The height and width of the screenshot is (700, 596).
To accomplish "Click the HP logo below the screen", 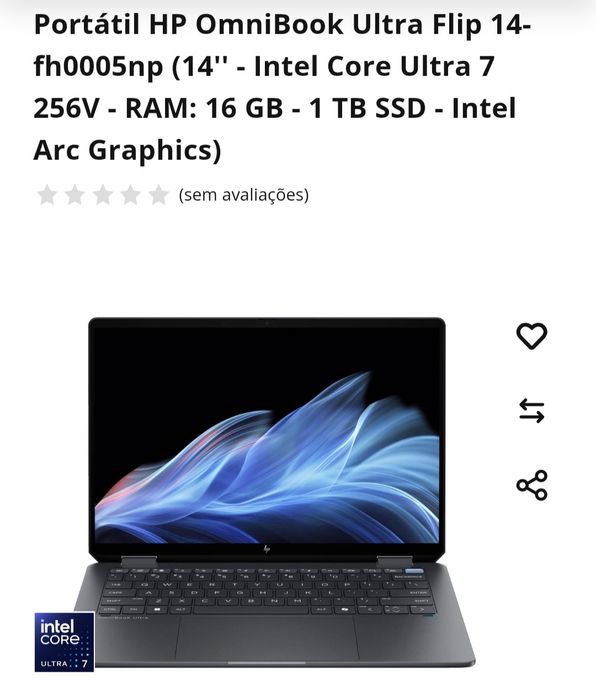I will pyautogui.click(x=267, y=549).
